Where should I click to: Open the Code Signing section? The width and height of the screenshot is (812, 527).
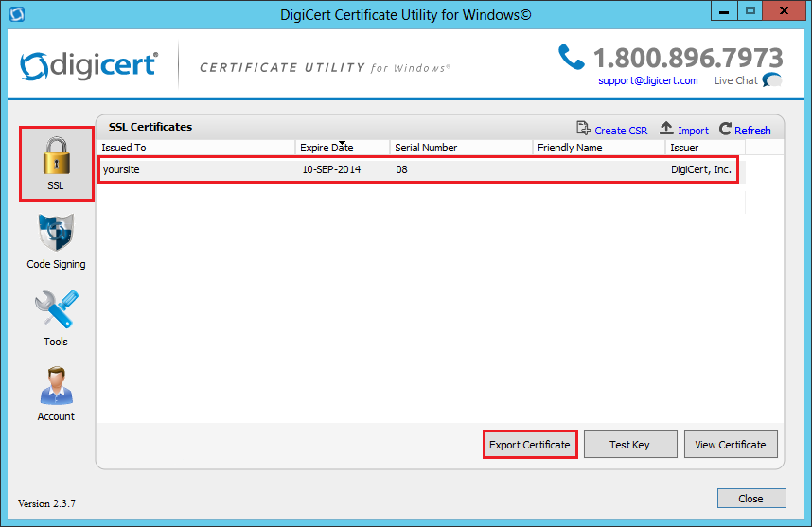click(x=56, y=234)
